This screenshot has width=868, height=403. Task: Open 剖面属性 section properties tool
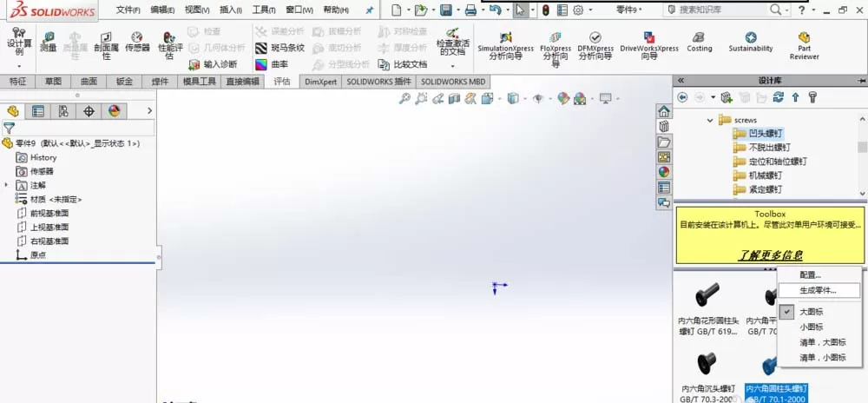point(106,46)
